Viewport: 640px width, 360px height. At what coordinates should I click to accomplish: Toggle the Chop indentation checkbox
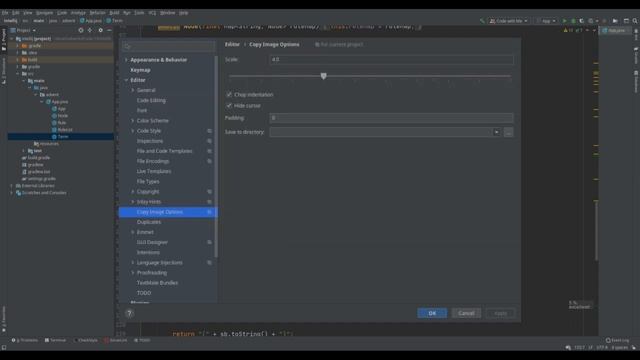[x=229, y=94]
